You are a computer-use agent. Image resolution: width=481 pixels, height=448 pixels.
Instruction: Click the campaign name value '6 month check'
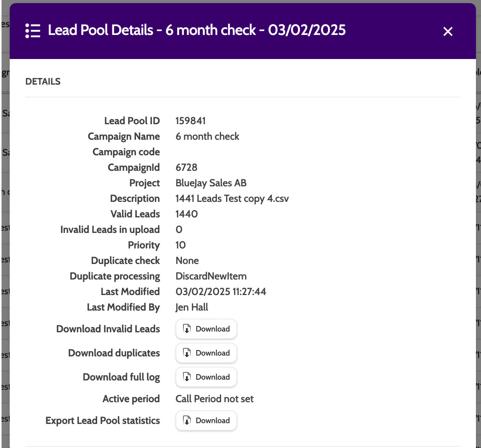(207, 136)
